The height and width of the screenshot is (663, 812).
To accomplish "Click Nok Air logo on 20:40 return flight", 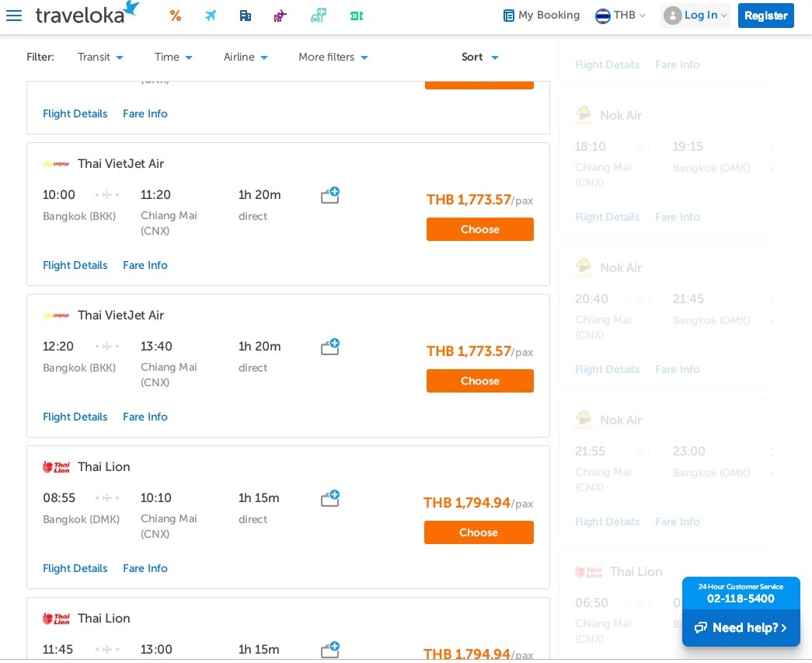I will tap(584, 267).
